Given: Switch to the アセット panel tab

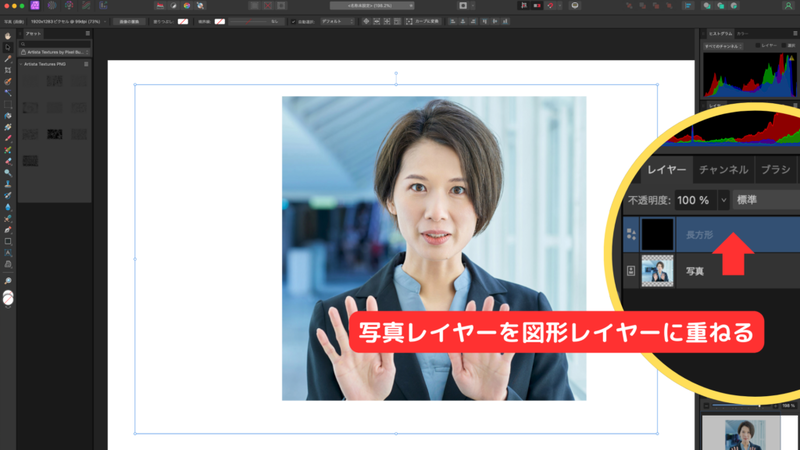Looking at the screenshot, I should tap(34, 34).
